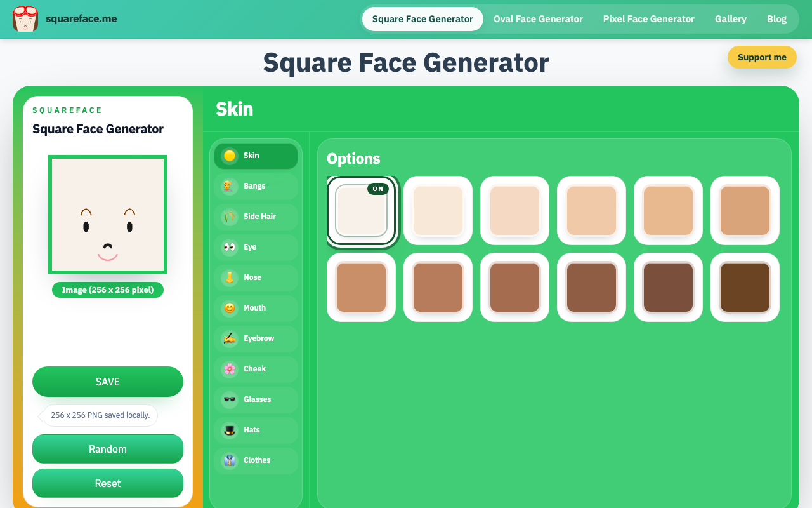
Task: Open the Blog page
Action: (776, 19)
